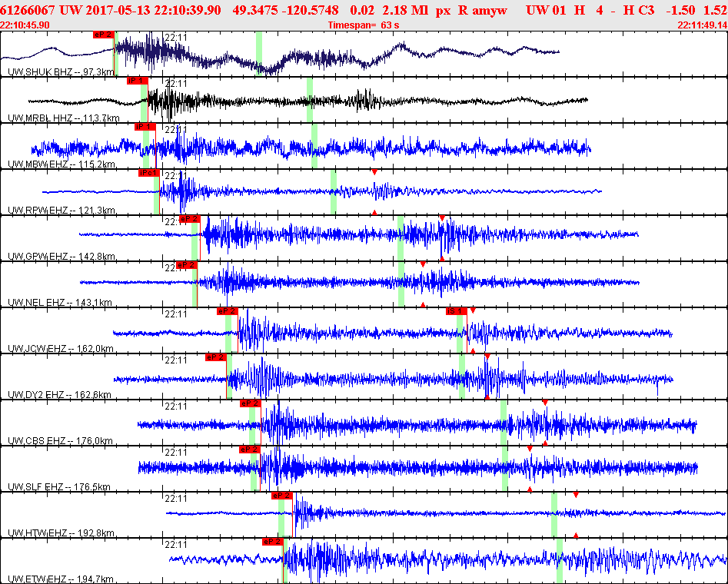Select the iP 1 pick flag on MRBL trace
The height and width of the screenshot is (584, 728).
[138, 81]
